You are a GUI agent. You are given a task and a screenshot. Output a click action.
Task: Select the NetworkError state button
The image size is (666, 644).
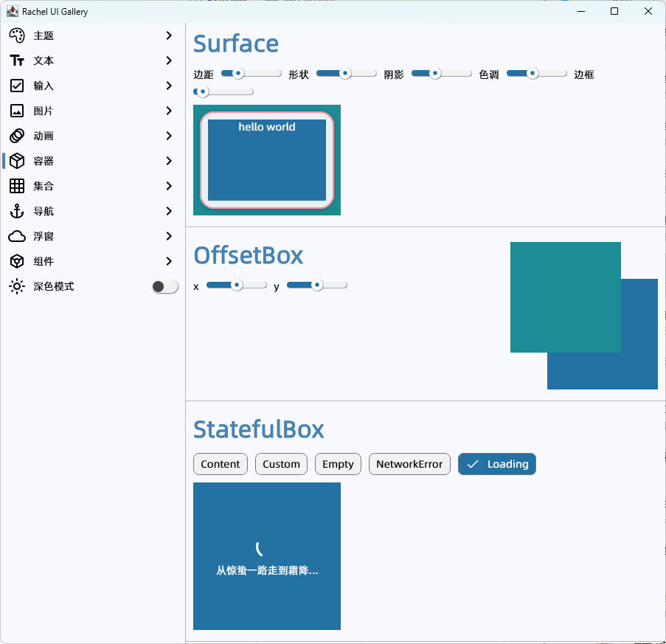tap(409, 464)
